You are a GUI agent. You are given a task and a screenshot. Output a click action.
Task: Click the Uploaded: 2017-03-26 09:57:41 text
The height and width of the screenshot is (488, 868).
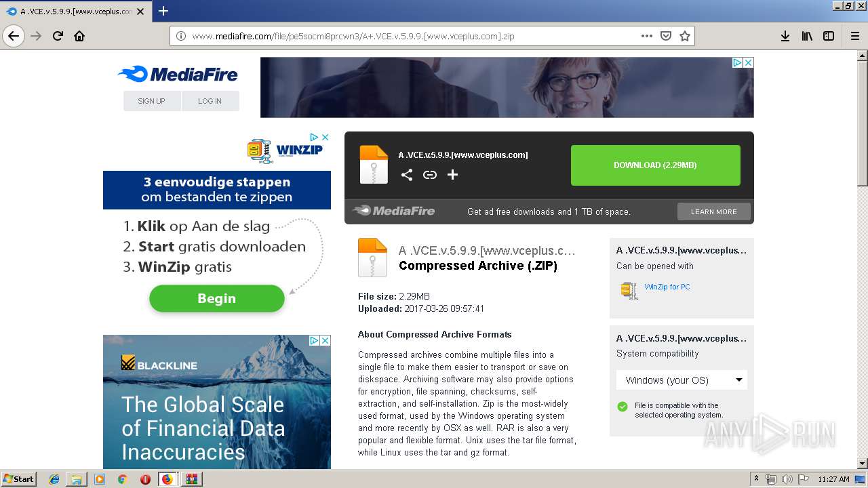coord(421,308)
